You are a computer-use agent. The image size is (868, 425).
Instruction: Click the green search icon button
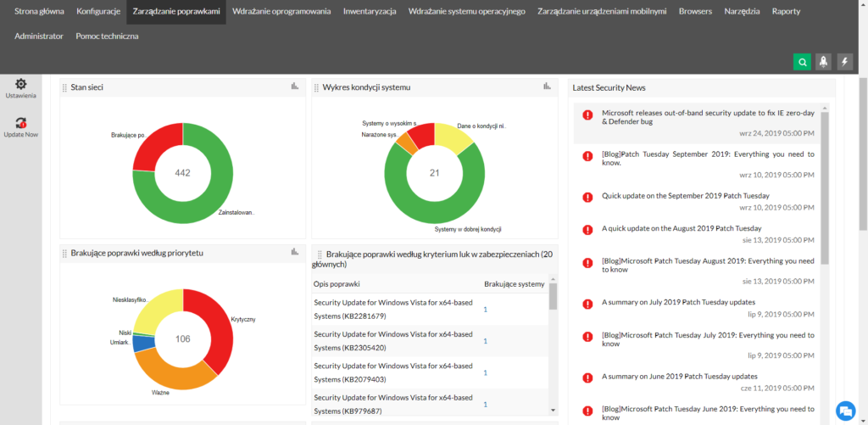click(801, 61)
